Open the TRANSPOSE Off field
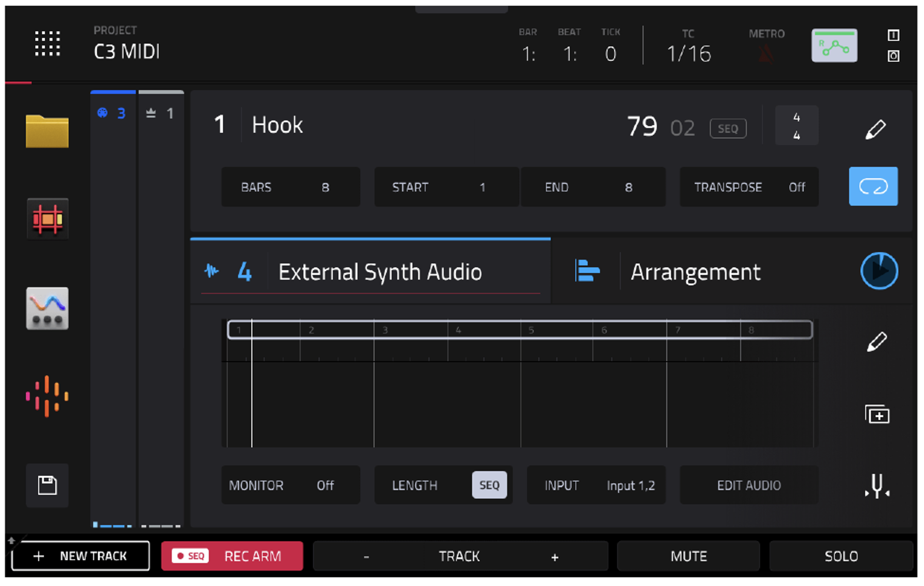The width and height of the screenshot is (924, 586). point(749,187)
